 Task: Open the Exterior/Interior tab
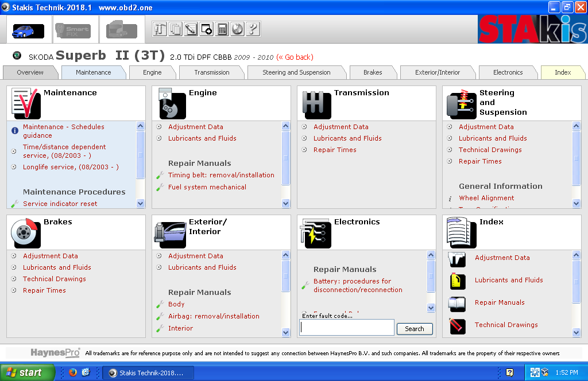tap(438, 72)
